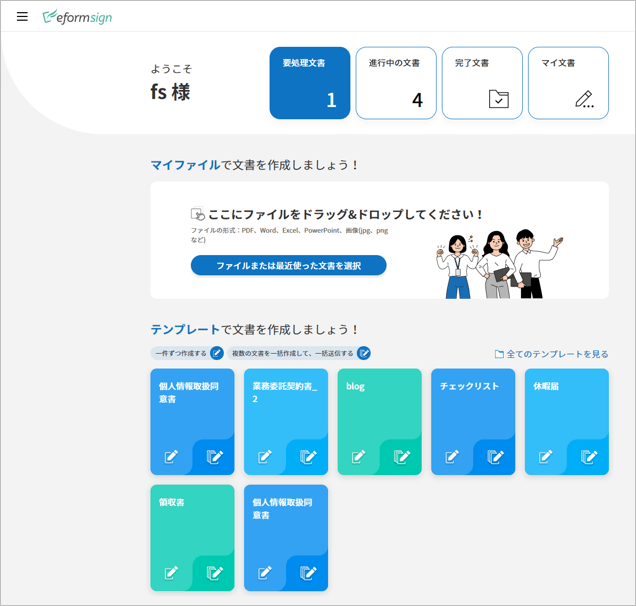636x606 pixels.
Task: Bulk create documents from blog template
Action: tap(402, 457)
